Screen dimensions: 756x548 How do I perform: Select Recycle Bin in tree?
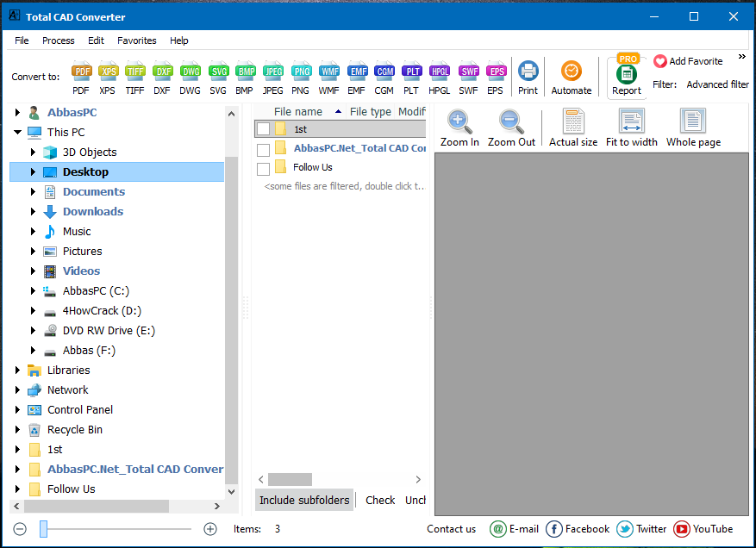(x=75, y=429)
